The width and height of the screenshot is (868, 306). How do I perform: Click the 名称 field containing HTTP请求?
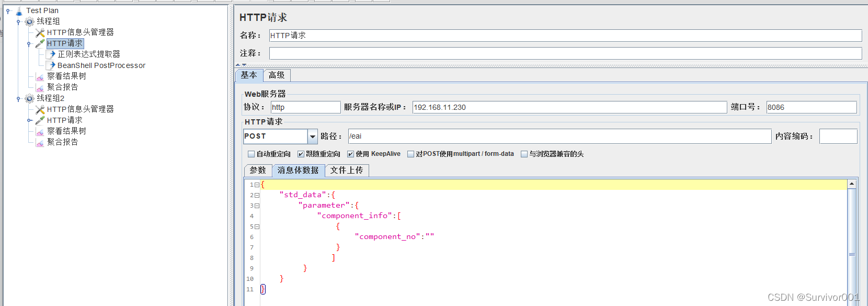pos(565,36)
